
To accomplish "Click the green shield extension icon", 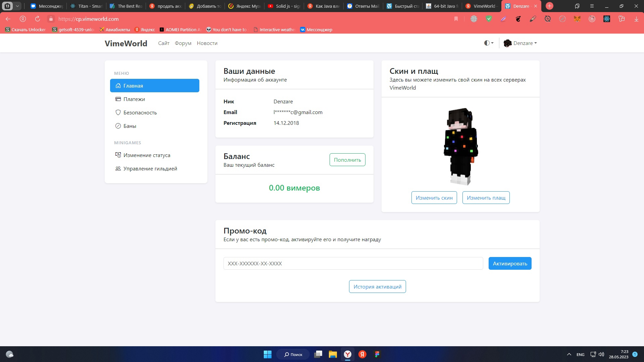I will tap(489, 19).
